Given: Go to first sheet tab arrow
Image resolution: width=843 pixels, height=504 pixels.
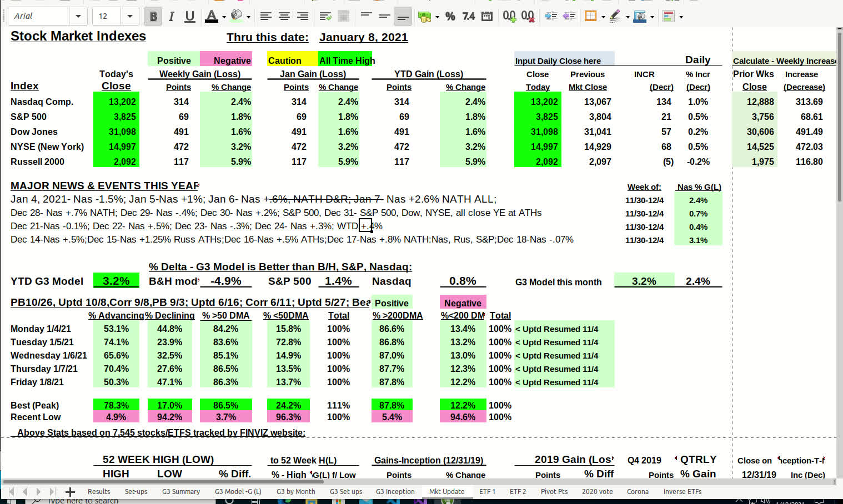Looking at the screenshot, I should [11, 492].
